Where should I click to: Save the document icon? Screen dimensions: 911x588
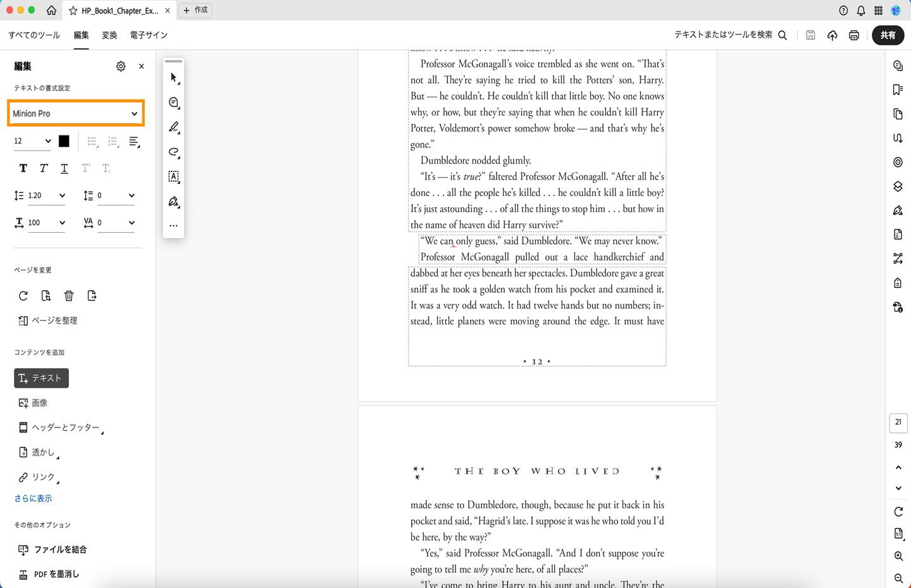[810, 35]
